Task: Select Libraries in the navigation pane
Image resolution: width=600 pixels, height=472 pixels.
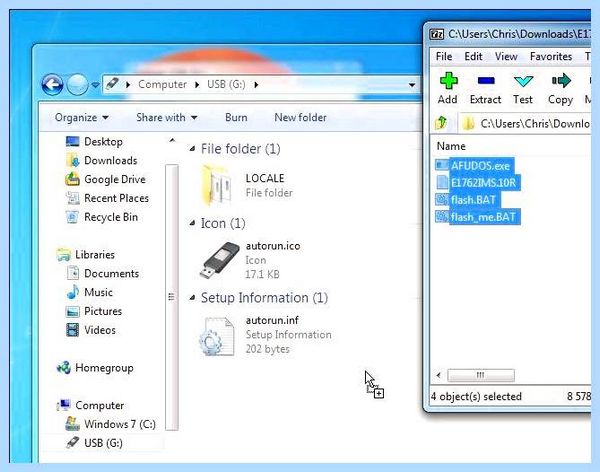Action: pyautogui.click(x=86, y=255)
